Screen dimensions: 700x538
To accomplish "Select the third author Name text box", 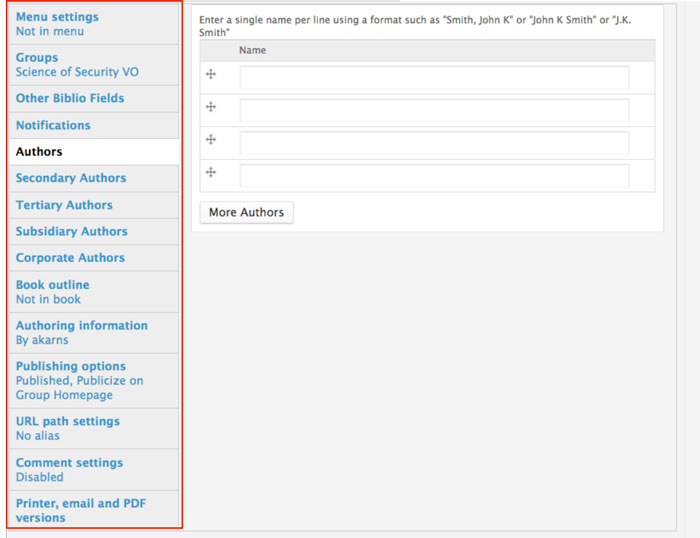I will (434, 143).
